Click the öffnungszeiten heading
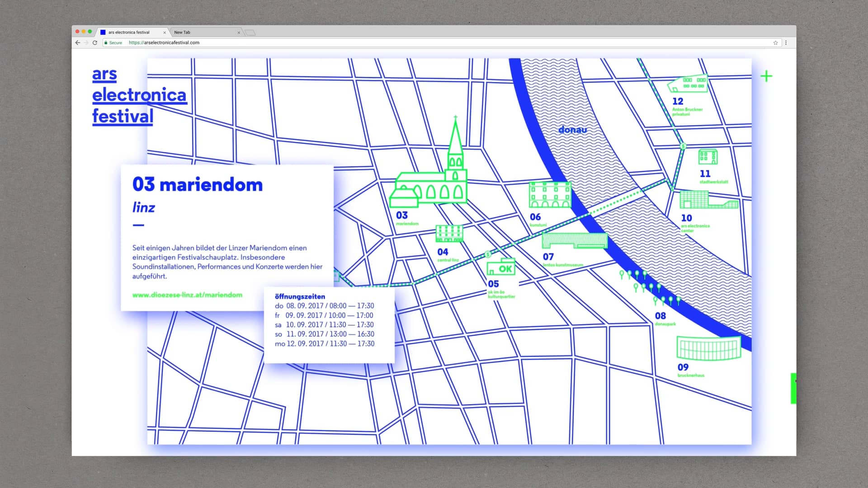 [300, 296]
